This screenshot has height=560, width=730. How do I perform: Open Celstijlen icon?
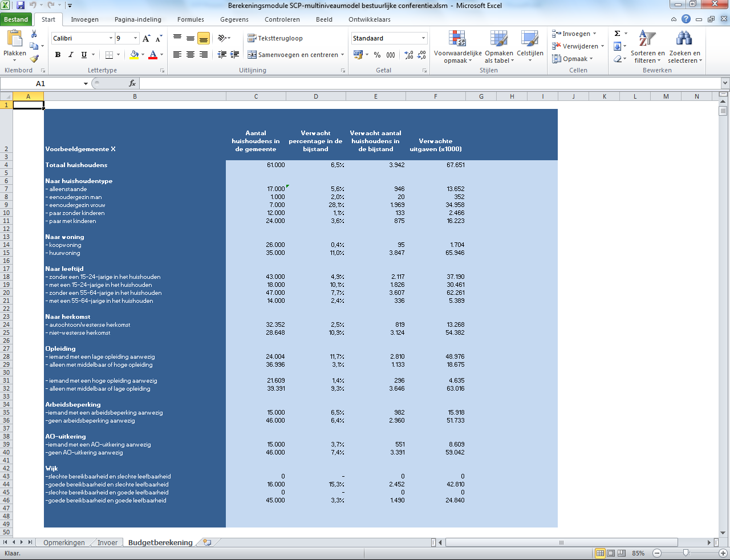[x=530, y=38]
